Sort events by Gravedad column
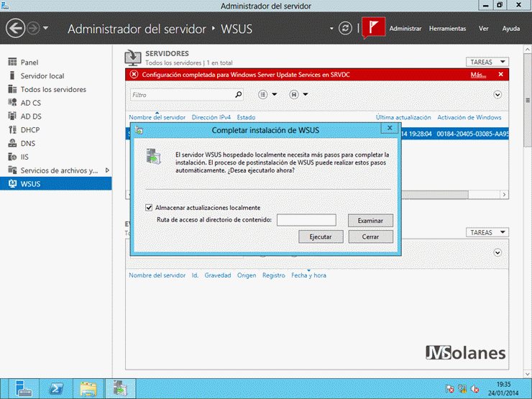 pos(218,275)
